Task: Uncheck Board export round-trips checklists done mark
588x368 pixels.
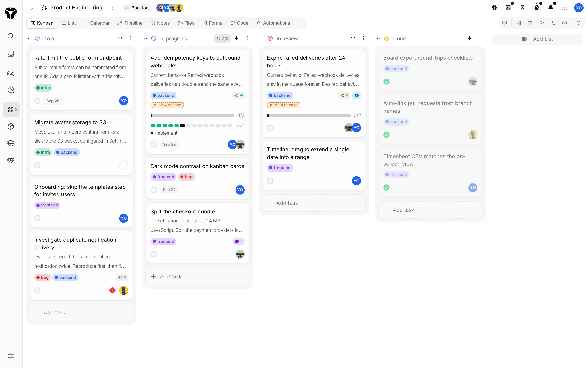Action: pyautogui.click(x=386, y=82)
